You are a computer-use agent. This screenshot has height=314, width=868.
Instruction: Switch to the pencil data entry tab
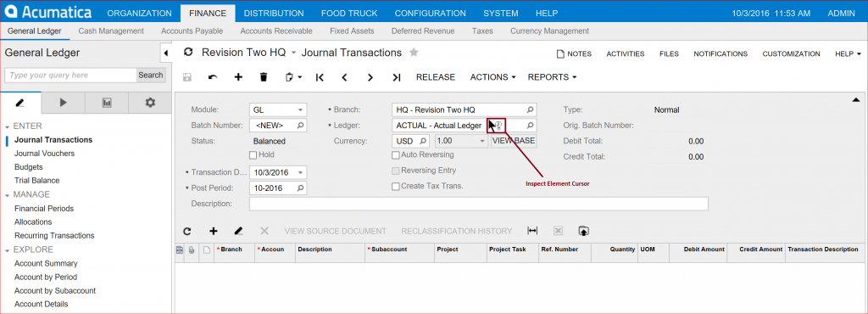coord(20,103)
